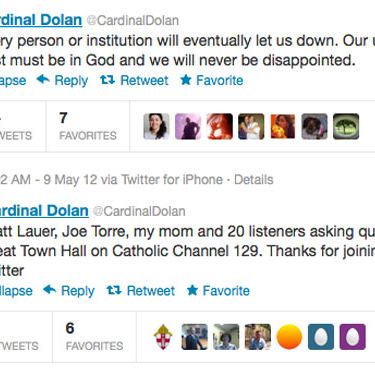Click the Retweet arrows icon on first tweet
This screenshot has height=375, width=375.
click(x=108, y=80)
